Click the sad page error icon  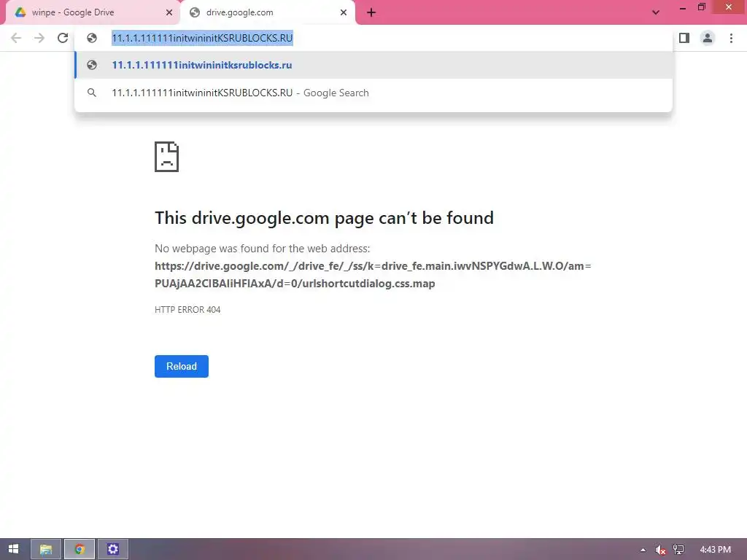click(166, 157)
